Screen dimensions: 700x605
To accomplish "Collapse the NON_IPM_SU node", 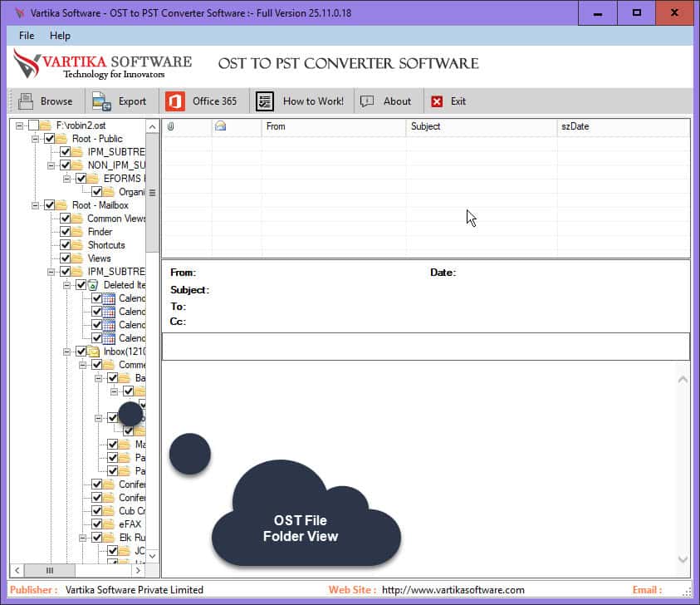I will [51, 165].
